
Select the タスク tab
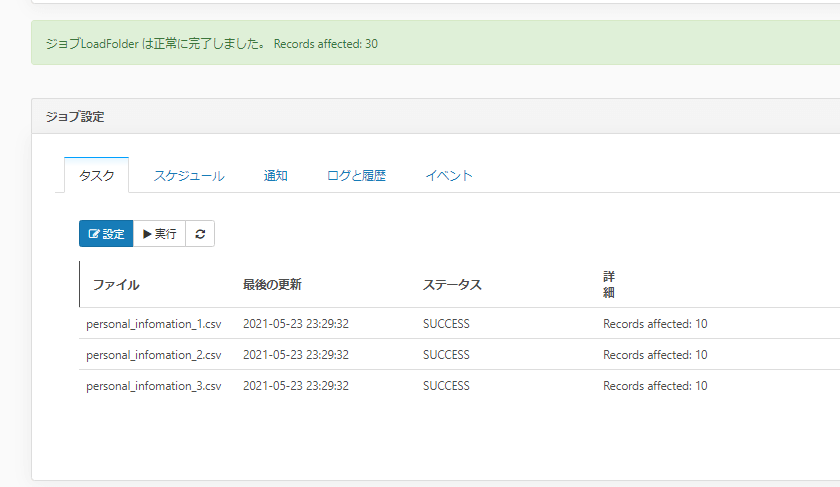pos(97,175)
